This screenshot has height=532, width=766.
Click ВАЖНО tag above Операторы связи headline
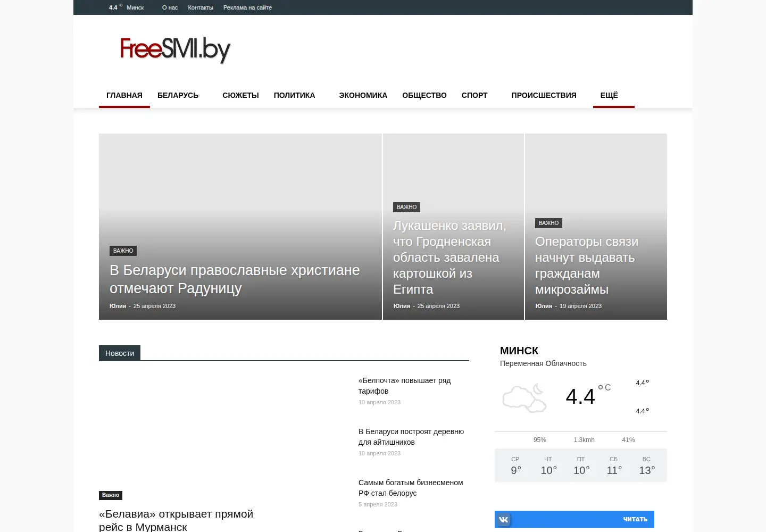548,223
